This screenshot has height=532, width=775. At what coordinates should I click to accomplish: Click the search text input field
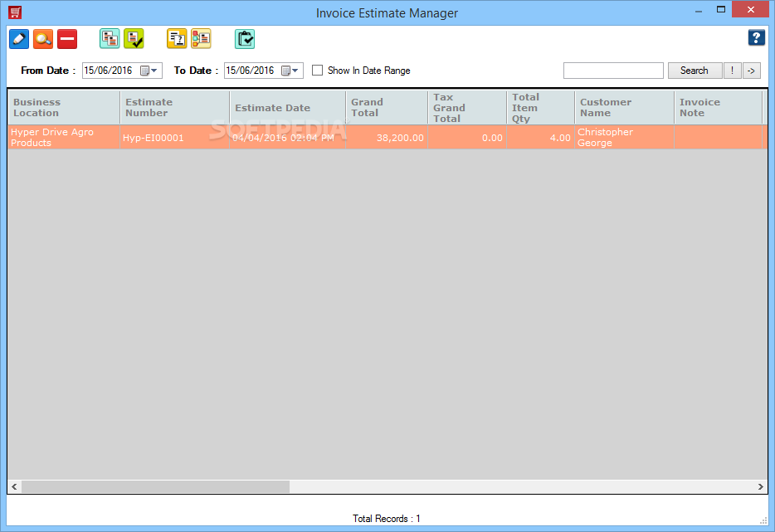[x=613, y=71]
